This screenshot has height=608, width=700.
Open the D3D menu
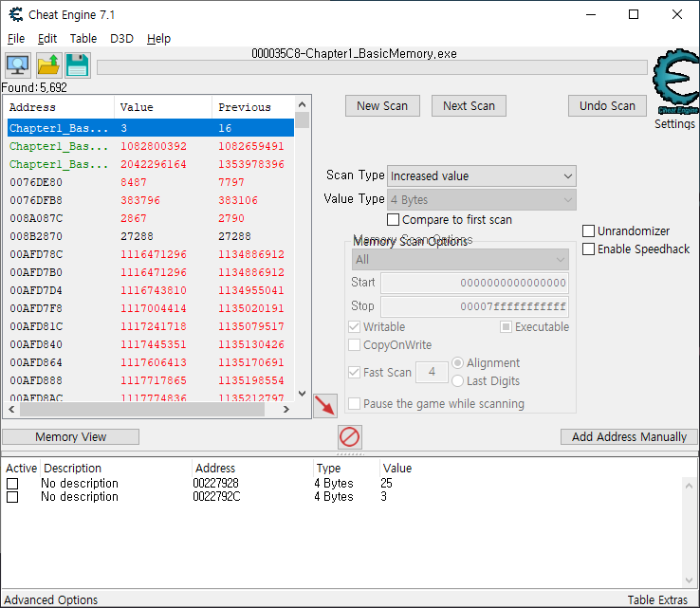(121, 39)
